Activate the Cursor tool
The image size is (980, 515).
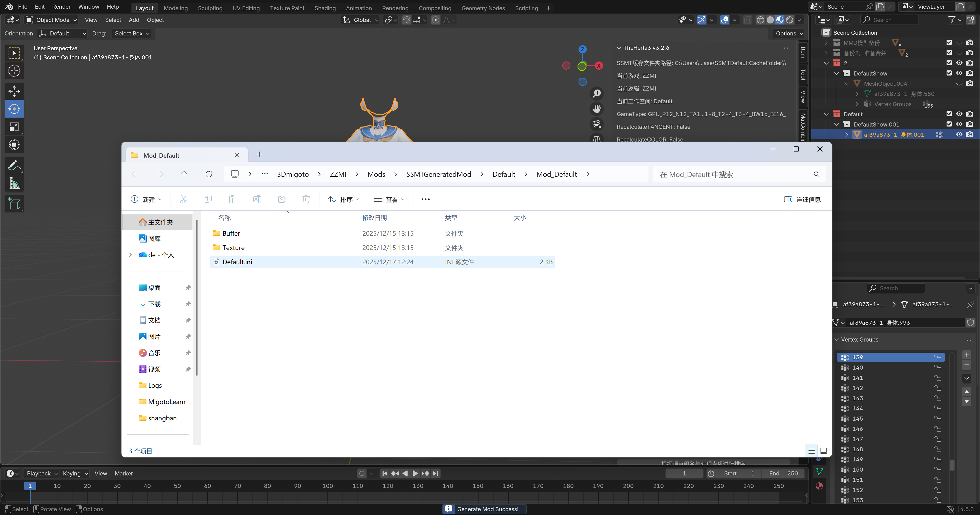[x=14, y=71]
